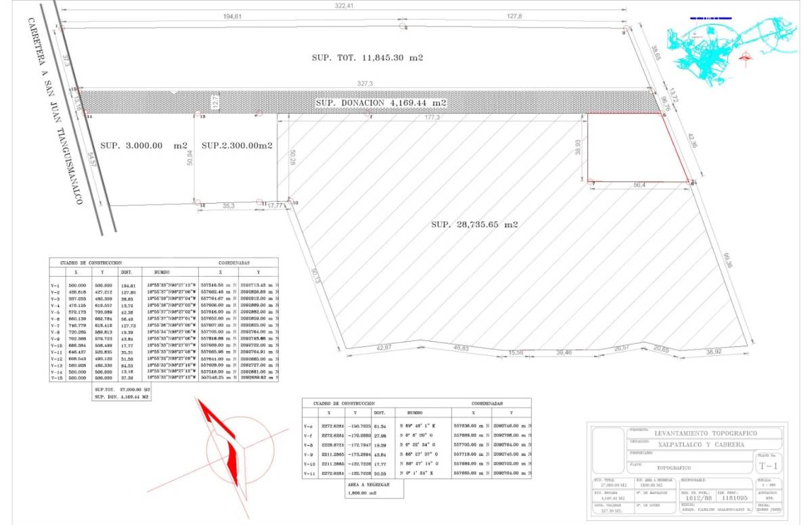Click the XALPATLALCO Y CABRERA location field
This screenshot has width=812, height=525.
click(700, 445)
